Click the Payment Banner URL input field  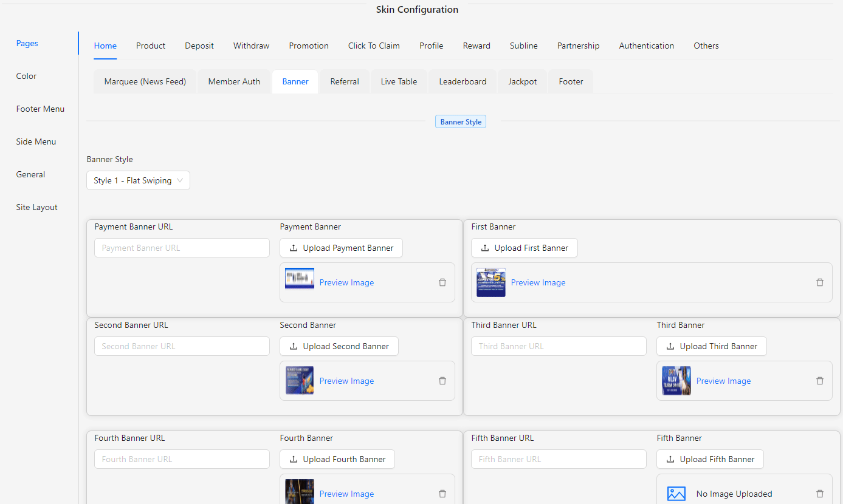[x=182, y=248]
